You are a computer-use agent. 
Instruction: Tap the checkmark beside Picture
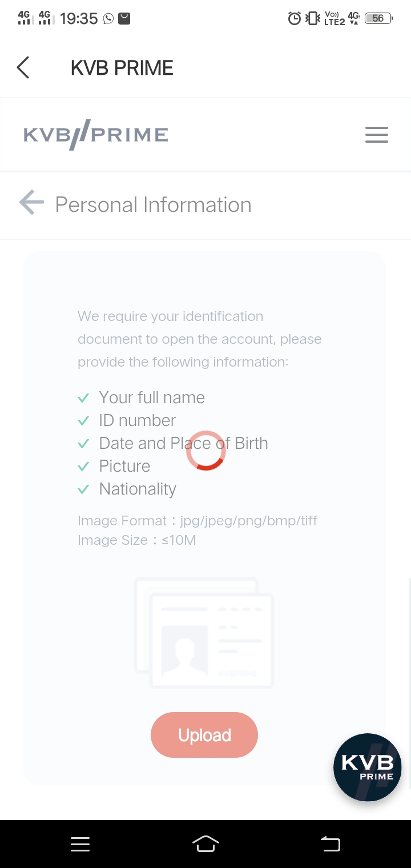click(83, 467)
